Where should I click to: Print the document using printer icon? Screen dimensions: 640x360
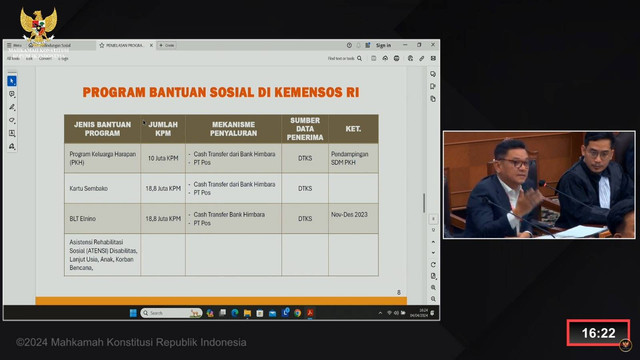396,58
